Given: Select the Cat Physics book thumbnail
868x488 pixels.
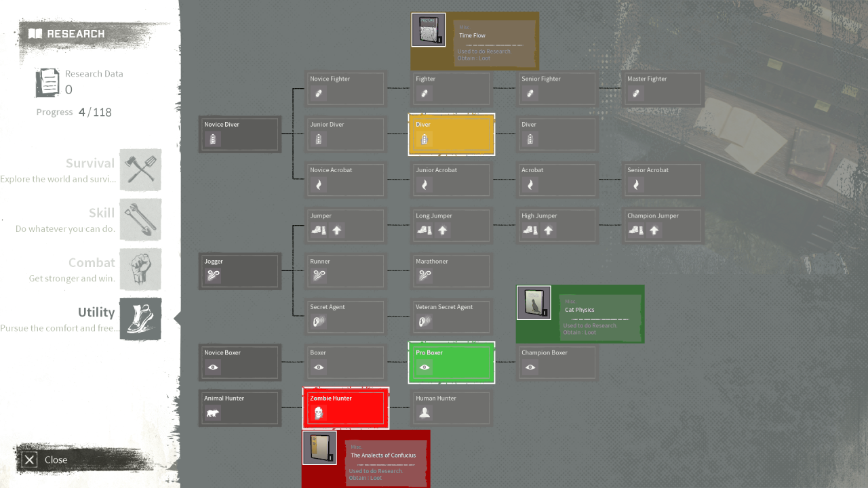Looking at the screenshot, I should coord(534,302).
